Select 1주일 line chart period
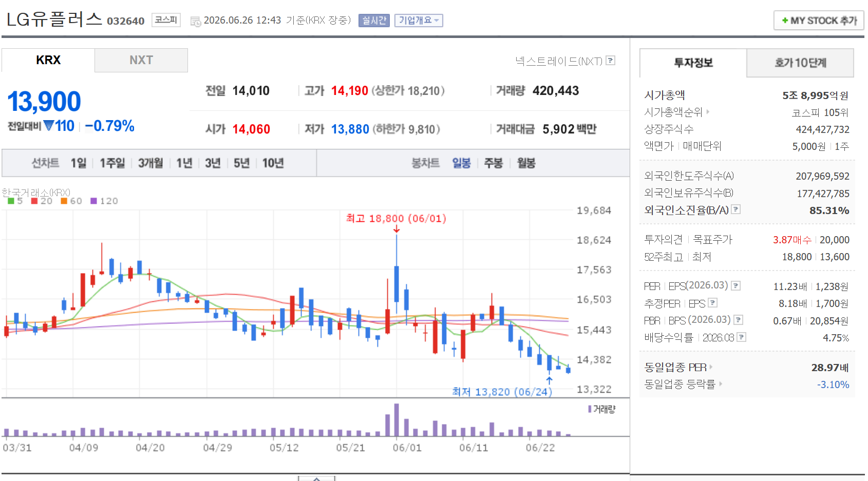Image resolution: width=868 pixels, height=481 pixels. click(x=112, y=163)
